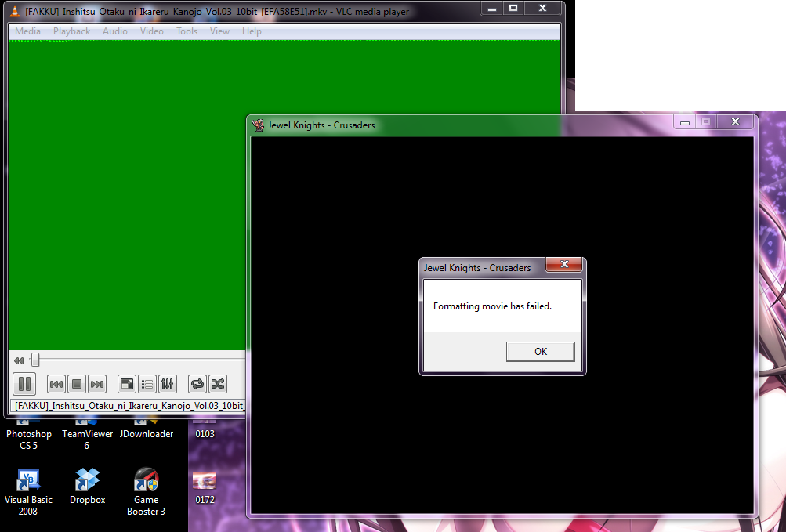Toggle fullscreen video mode
The height and width of the screenshot is (532, 786).
(x=126, y=384)
